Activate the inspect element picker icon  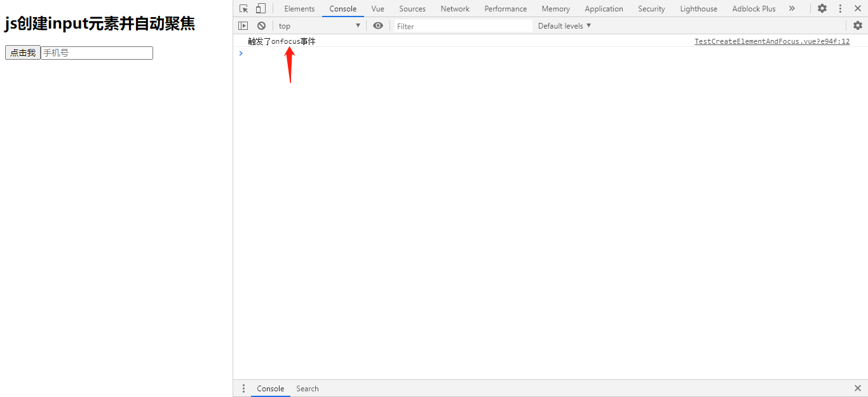(243, 8)
